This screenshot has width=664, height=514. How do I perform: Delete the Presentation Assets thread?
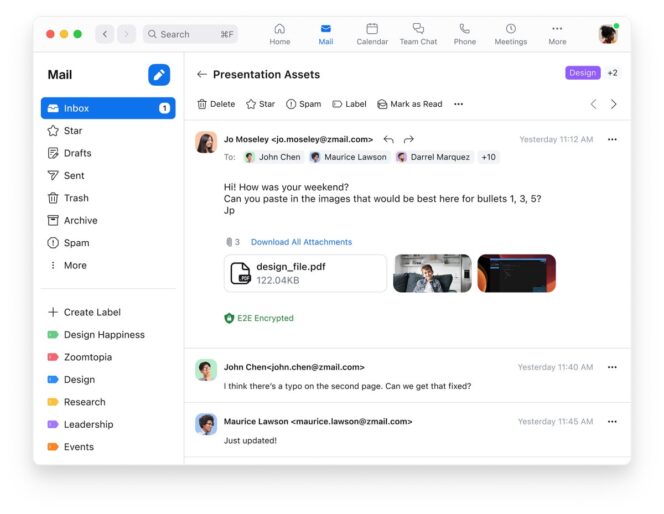pyautogui.click(x=216, y=104)
